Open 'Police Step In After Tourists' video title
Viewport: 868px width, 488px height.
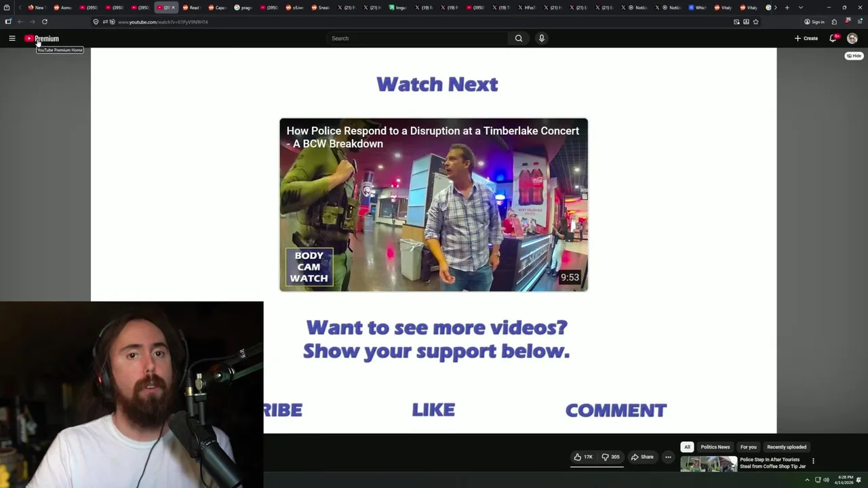click(x=772, y=463)
